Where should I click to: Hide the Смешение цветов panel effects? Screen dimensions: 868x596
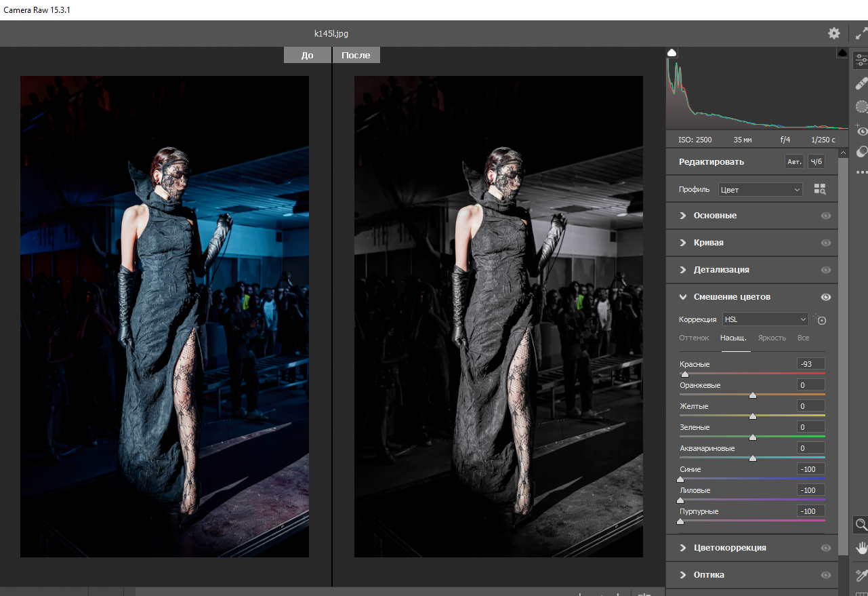tap(825, 297)
